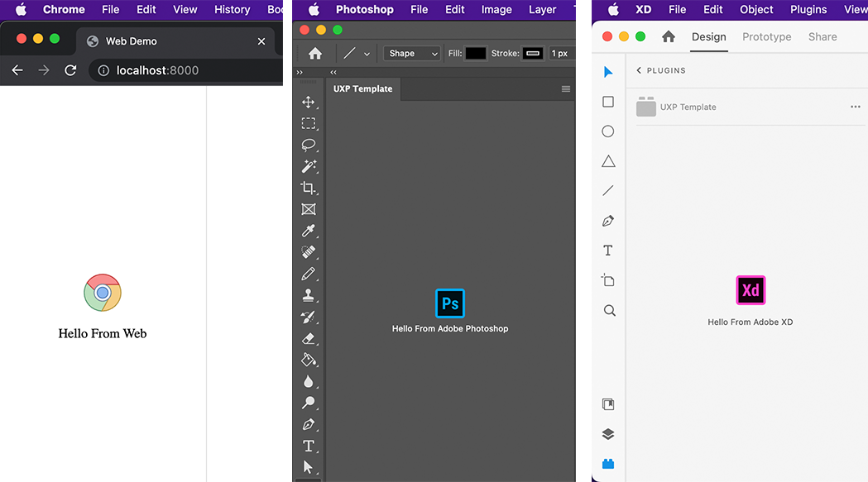Open the XD Plugins menu
Image resolution: width=868 pixels, height=482 pixels.
(808, 9)
